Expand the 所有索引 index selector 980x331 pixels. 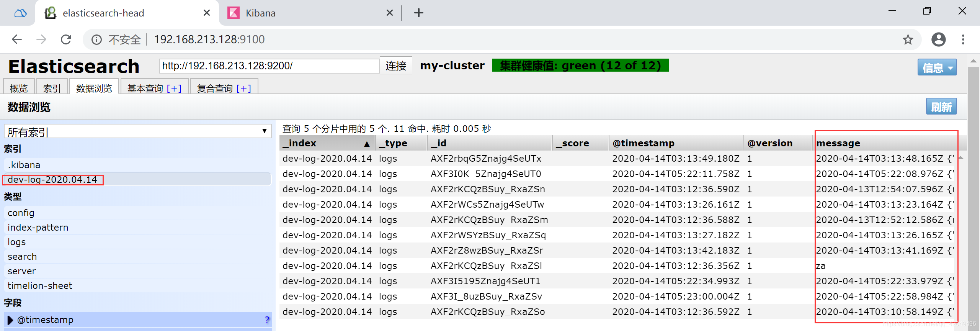pos(137,131)
